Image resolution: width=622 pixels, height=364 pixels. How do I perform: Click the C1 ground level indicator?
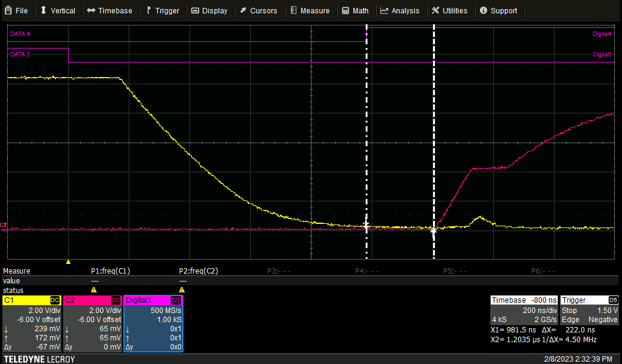pyautogui.click(x=3, y=225)
